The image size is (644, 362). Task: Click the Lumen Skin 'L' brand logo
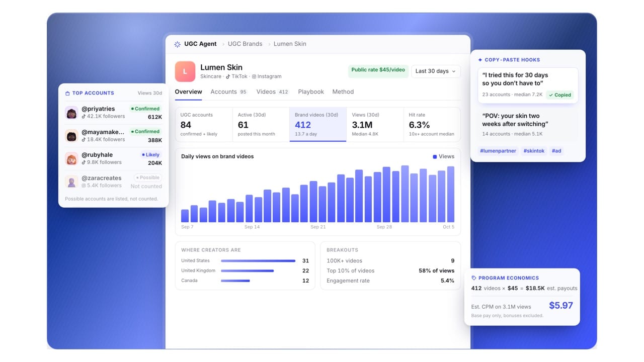pos(185,71)
